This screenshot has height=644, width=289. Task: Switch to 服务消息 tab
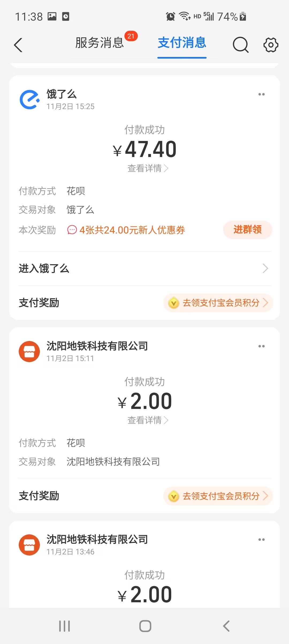pyautogui.click(x=100, y=43)
